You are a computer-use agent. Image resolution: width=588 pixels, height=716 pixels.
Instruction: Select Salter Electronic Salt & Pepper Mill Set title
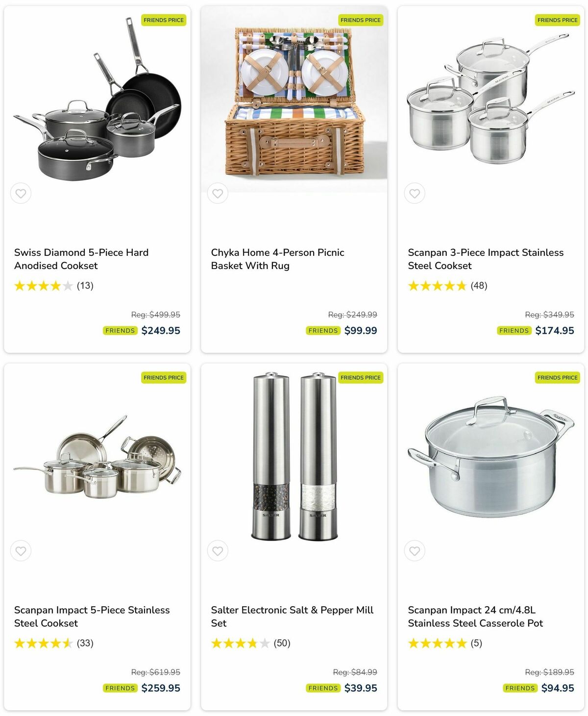(x=292, y=617)
